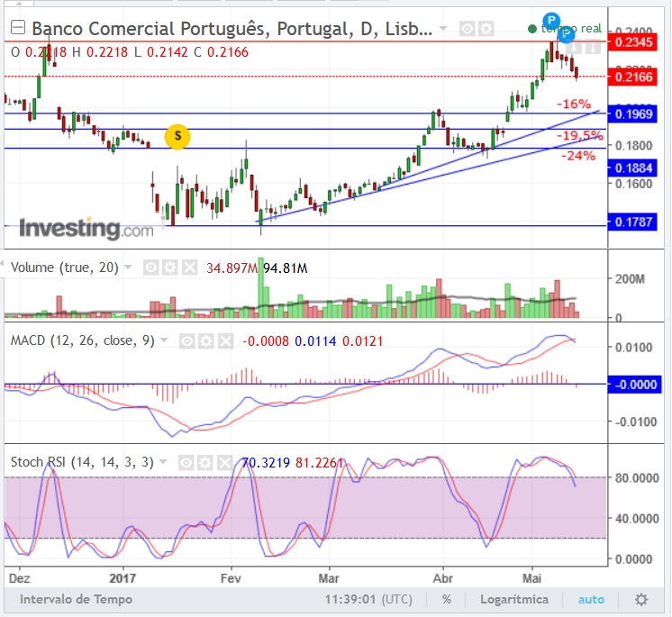
Task: Click the lower blue P event marker
Action: tap(566, 34)
